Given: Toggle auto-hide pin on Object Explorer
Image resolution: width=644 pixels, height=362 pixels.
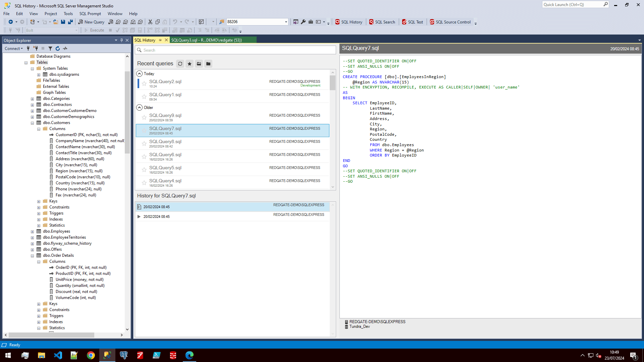Looking at the screenshot, I should 121,40.
